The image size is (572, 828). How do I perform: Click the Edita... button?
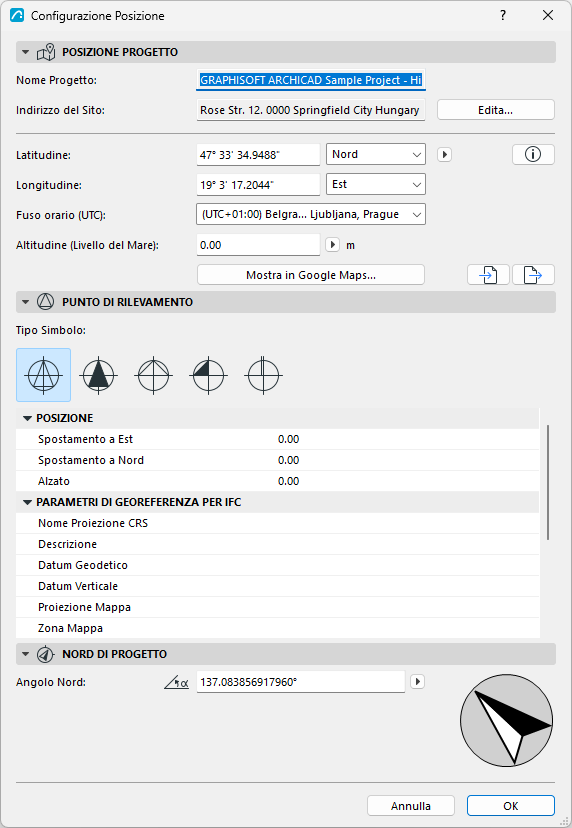click(495, 110)
